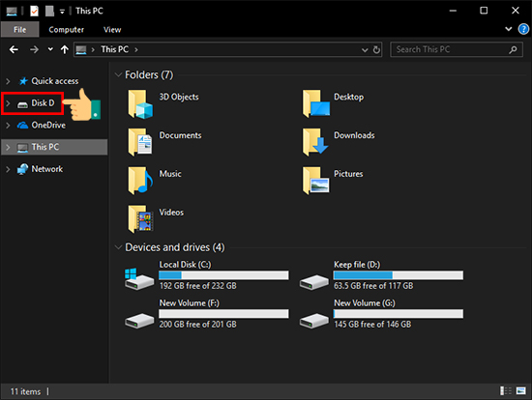Click '200 GB free of 201 GB' text
The width and height of the screenshot is (532, 400).
pos(198,325)
